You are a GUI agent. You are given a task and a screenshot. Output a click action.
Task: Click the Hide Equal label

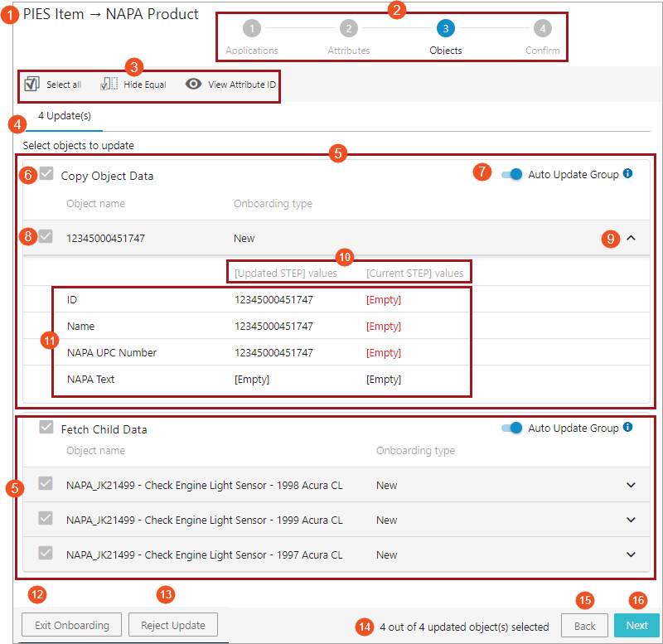tap(145, 85)
